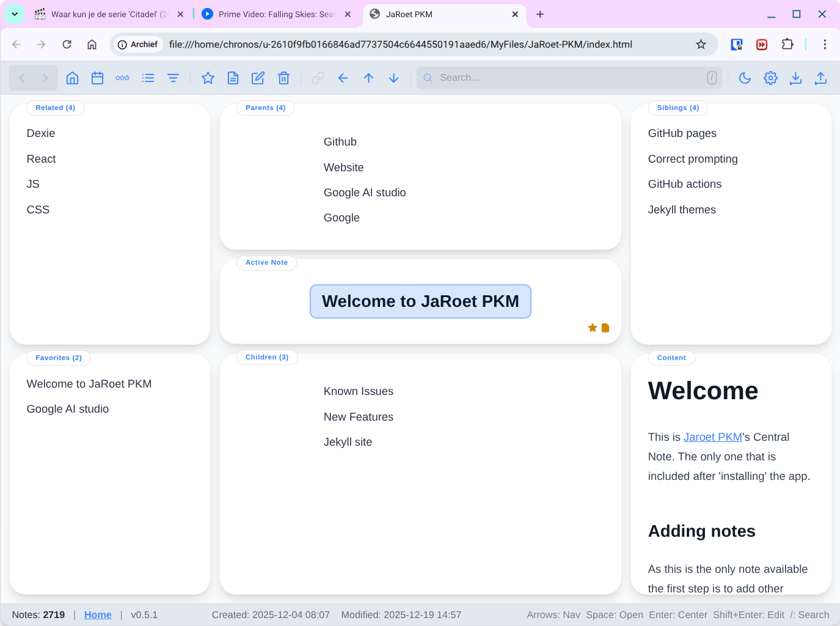Export data with the upload icon

pyautogui.click(x=820, y=78)
